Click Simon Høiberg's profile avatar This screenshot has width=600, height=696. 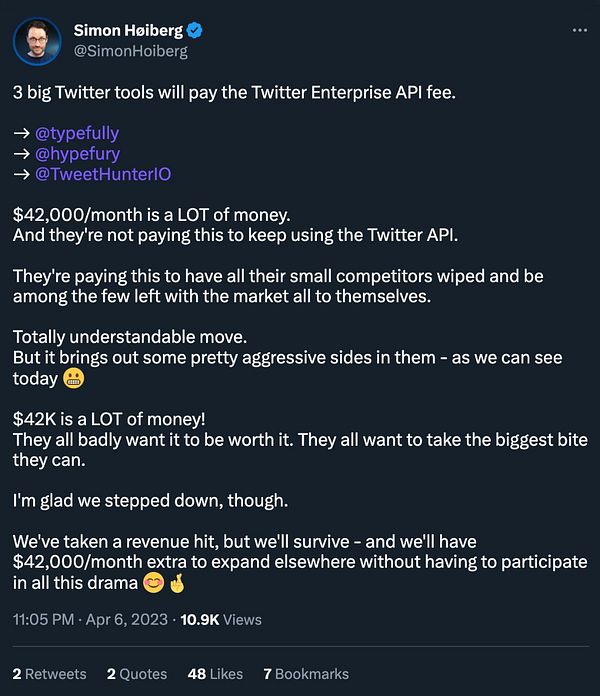(39, 41)
